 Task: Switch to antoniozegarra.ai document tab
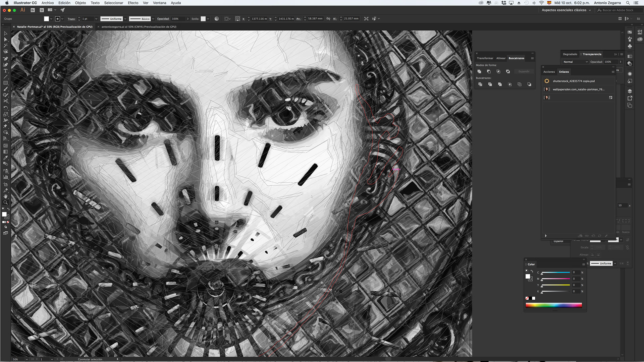tap(139, 27)
